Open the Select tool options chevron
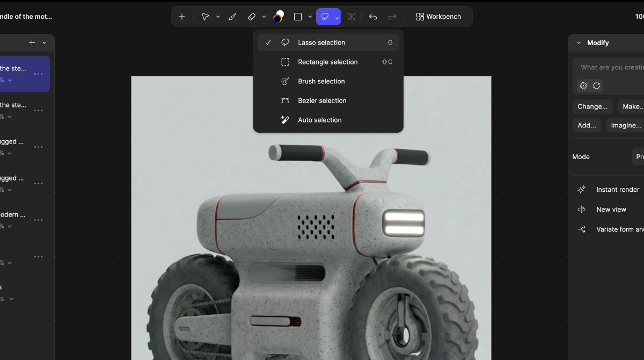The height and width of the screenshot is (360, 644). pyautogui.click(x=218, y=17)
